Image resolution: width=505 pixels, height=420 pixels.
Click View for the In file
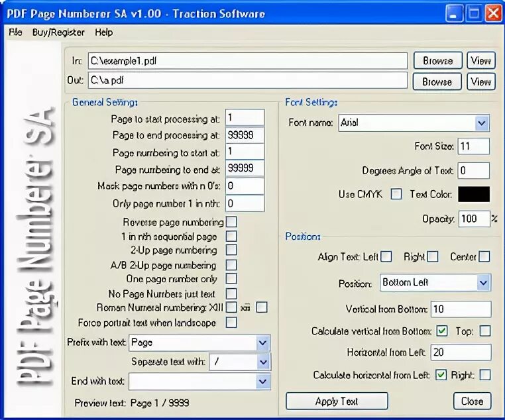[x=481, y=61]
